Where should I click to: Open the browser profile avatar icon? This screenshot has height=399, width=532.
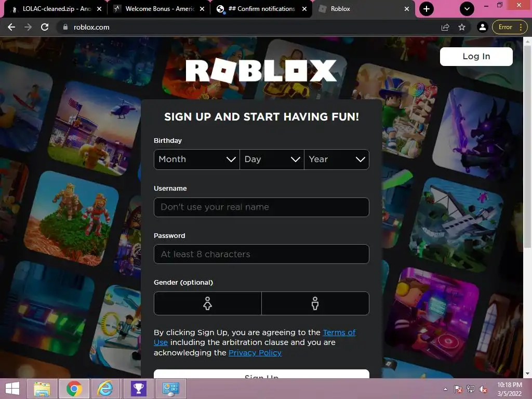482,27
